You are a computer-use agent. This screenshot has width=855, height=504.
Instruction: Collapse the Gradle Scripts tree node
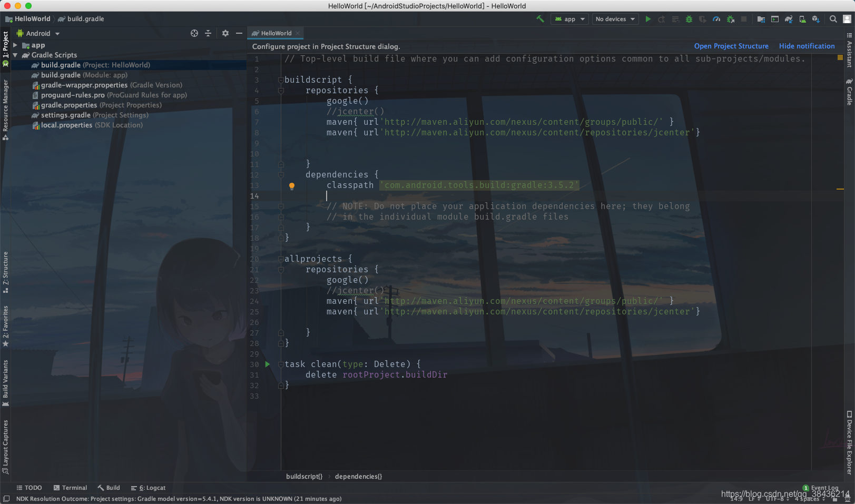[x=15, y=55]
